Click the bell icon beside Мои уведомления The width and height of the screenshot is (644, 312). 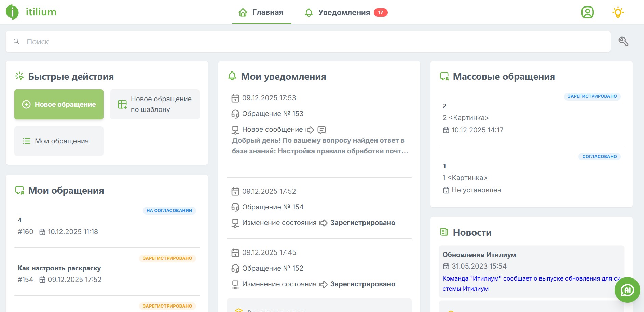point(232,76)
